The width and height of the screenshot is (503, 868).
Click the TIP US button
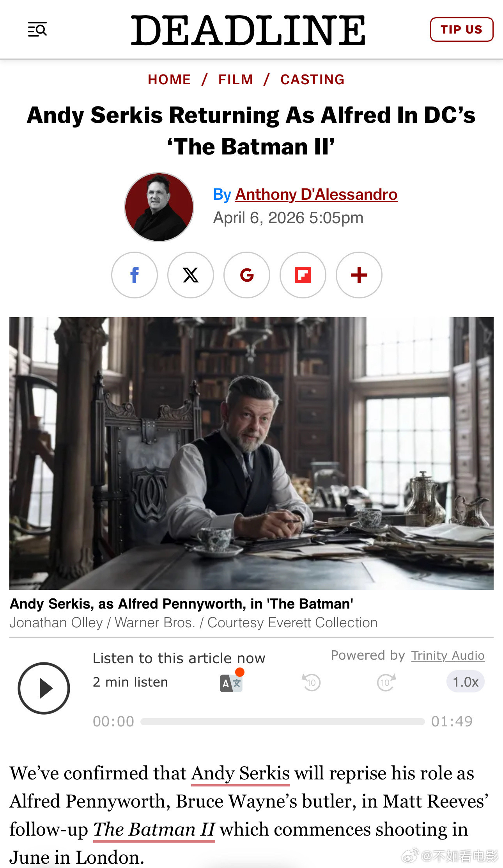462,29
